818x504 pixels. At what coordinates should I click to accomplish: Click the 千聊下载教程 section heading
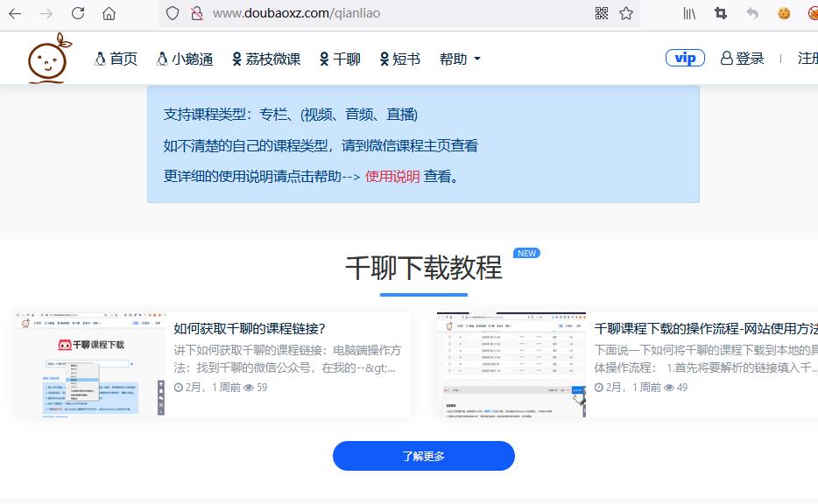[x=424, y=268]
